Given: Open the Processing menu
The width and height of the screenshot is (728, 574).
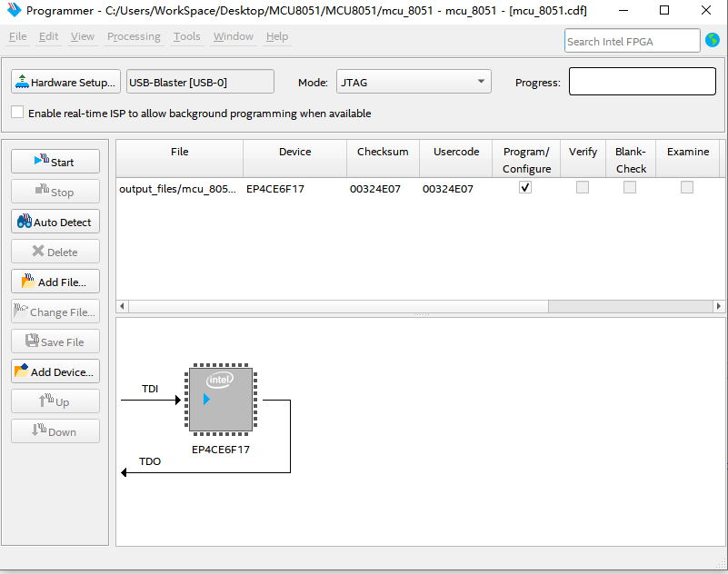Looking at the screenshot, I should click(134, 36).
